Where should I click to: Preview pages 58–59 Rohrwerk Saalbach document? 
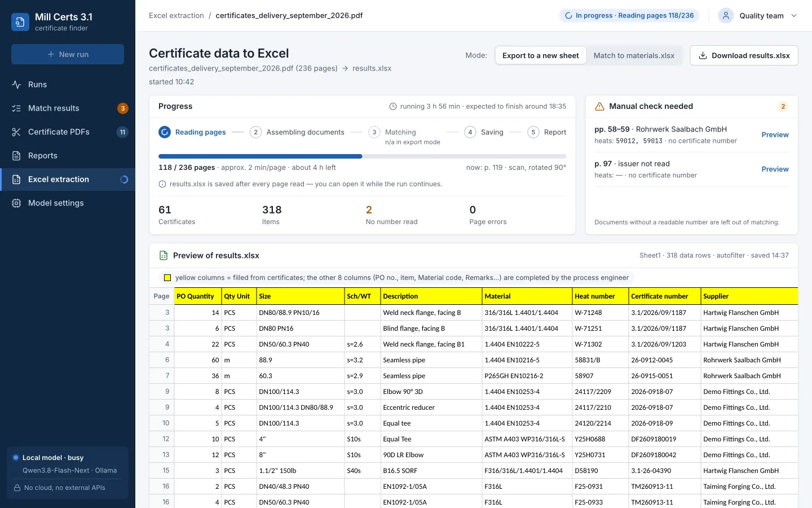[775, 135]
